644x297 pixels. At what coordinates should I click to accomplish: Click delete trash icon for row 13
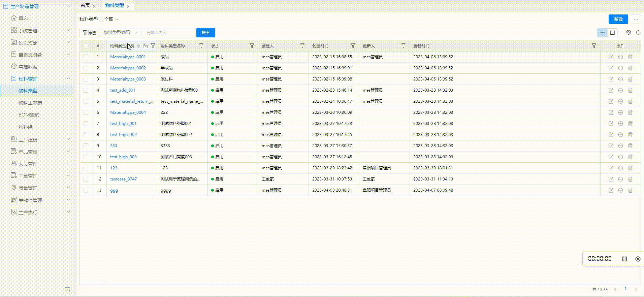point(630,190)
